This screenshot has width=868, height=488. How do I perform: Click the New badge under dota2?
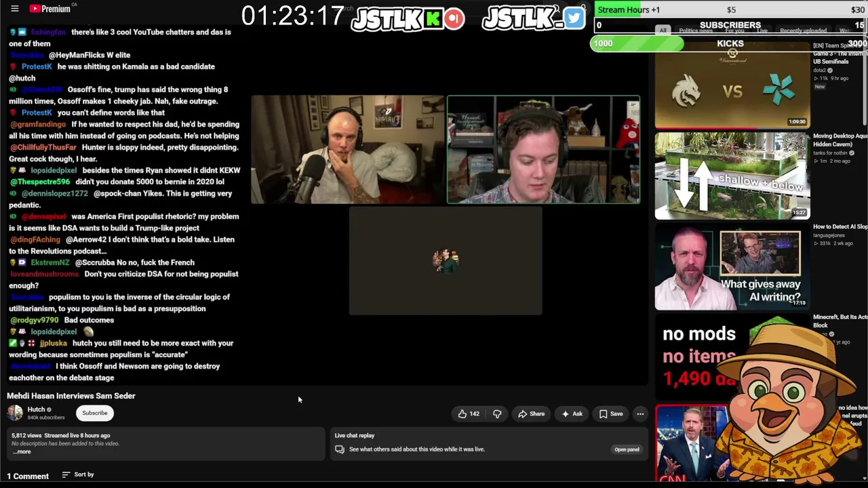pos(819,87)
